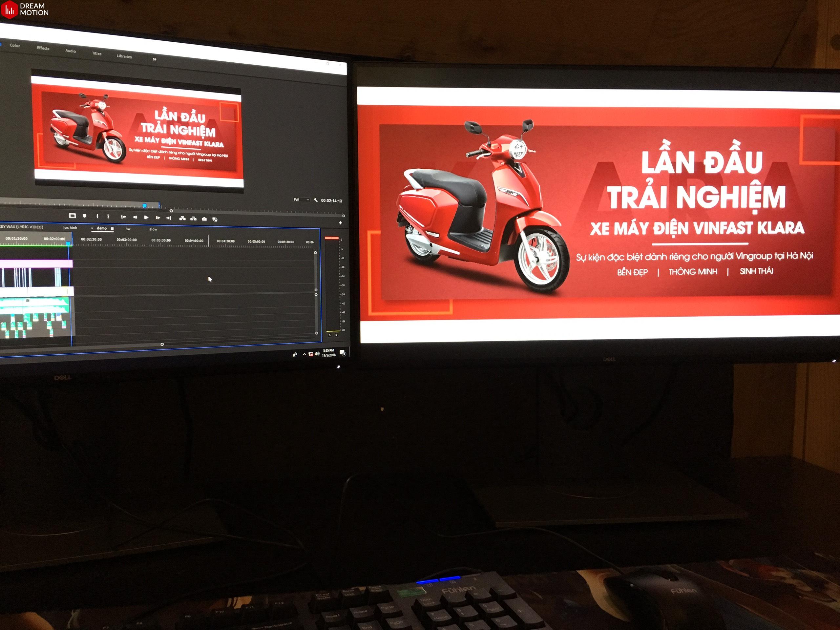The height and width of the screenshot is (630, 840).
Task: Solo the right audio meter channel
Action: click(336, 335)
